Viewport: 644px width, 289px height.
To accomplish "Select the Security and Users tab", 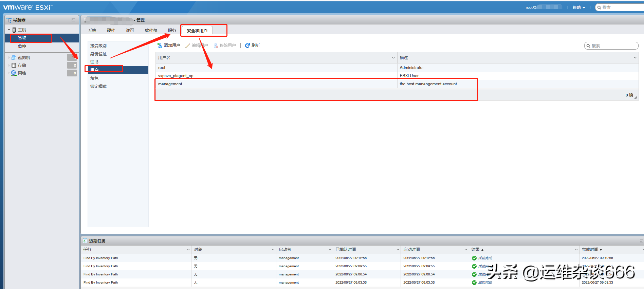I will coord(197,31).
